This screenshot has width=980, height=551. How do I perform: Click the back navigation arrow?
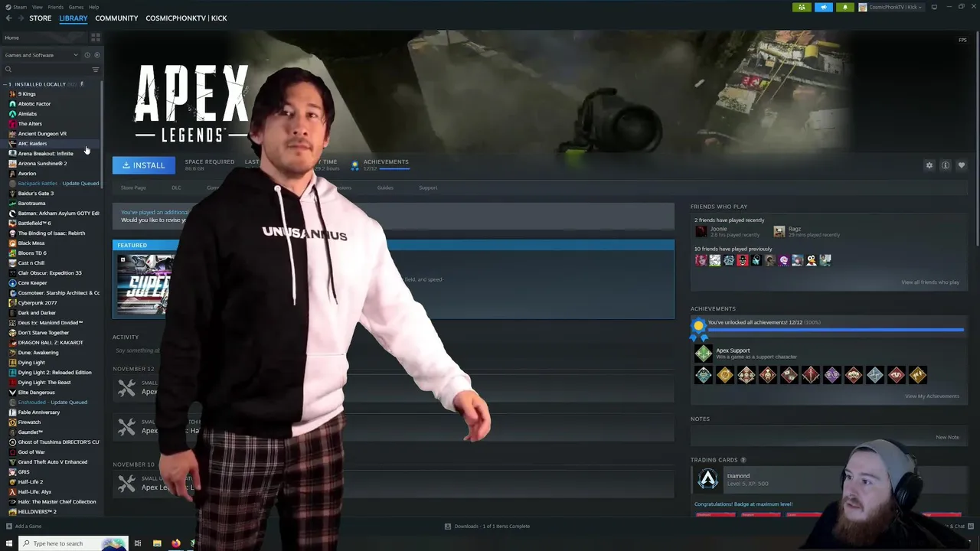[x=9, y=18]
